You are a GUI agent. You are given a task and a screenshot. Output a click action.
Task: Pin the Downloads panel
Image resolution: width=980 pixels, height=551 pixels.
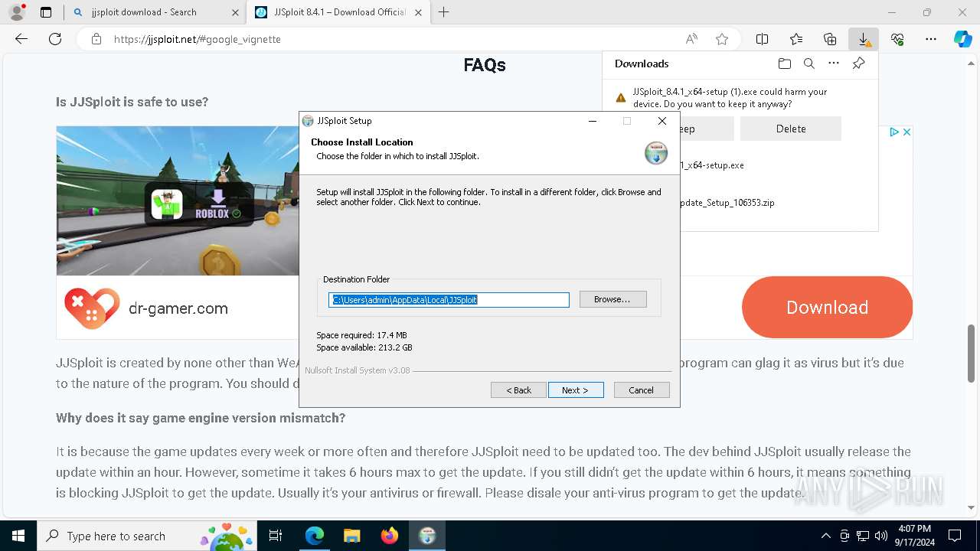[x=858, y=64]
